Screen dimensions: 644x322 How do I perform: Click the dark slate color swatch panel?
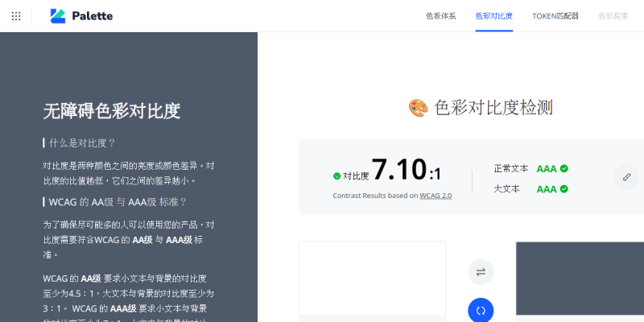(x=580, y=279)
